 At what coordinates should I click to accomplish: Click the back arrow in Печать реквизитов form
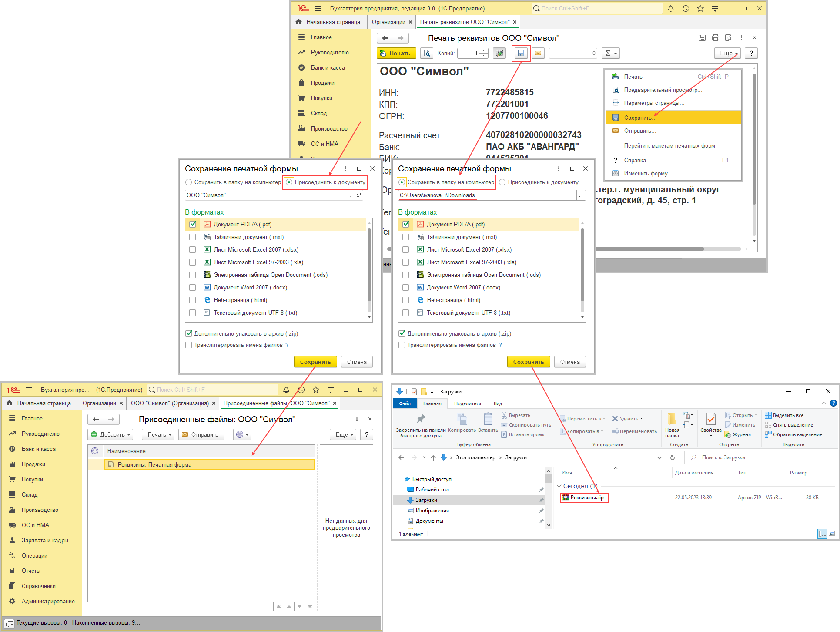[x=385, y=38]
